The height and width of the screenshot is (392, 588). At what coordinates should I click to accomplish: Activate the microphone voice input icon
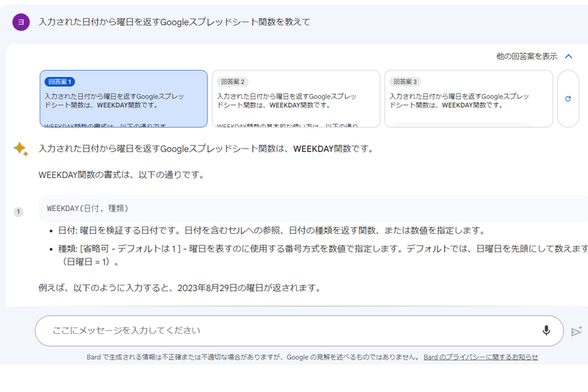tap(546, 330)
